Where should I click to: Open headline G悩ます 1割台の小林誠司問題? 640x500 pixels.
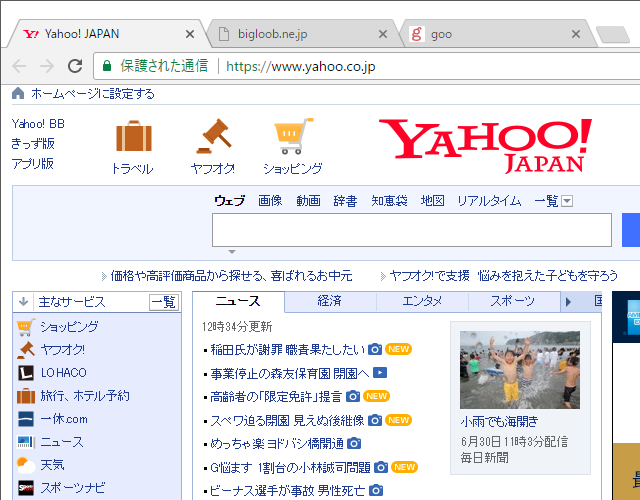290,467
